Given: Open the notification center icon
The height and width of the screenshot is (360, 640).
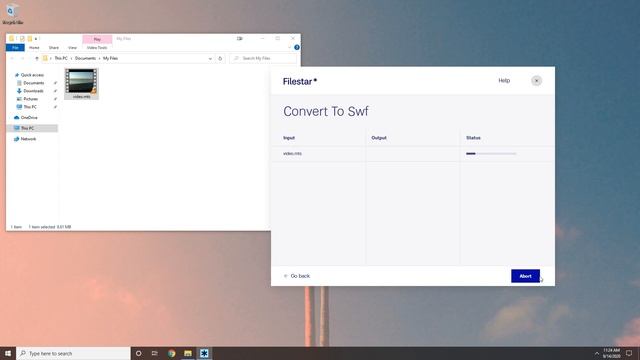Looking at the screenshot, I should point(629,353).
